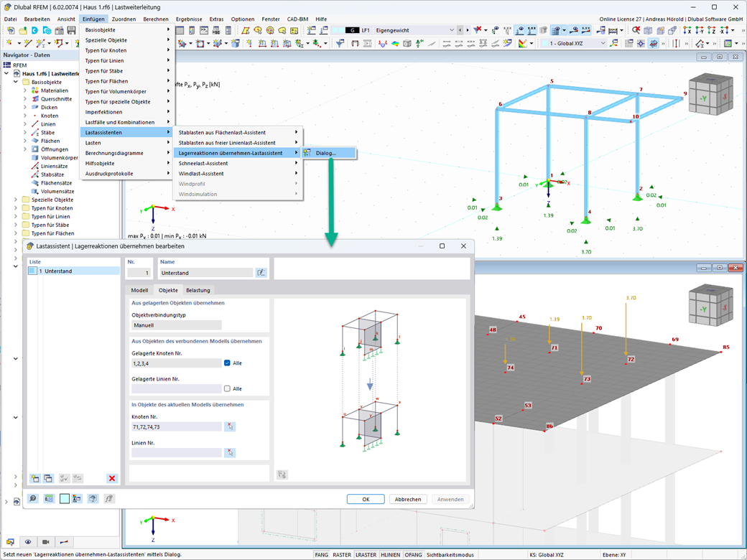The width and height of the screenshot is (747, 560).
Task: Click Abbrechen in the Lastassistent dialog
Action: pos(408,499)
